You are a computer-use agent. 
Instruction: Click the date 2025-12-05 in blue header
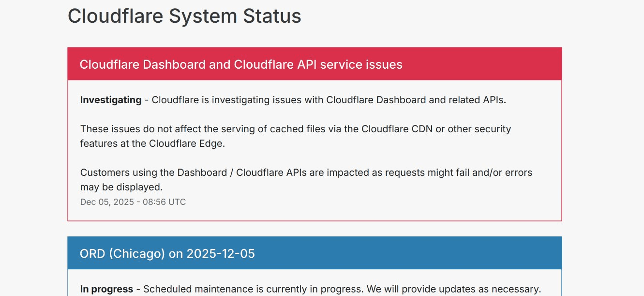tap(221, 253)
